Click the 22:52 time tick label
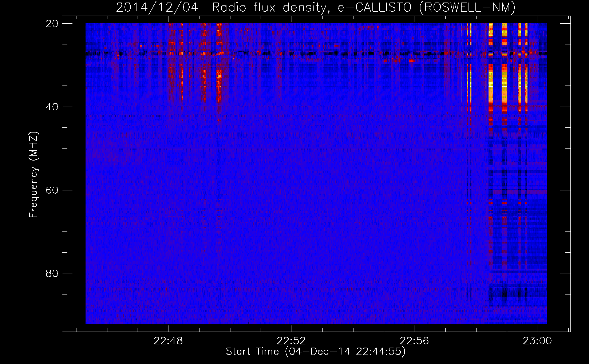This screenshot has height=364, width=589. (x=291, y=341)
